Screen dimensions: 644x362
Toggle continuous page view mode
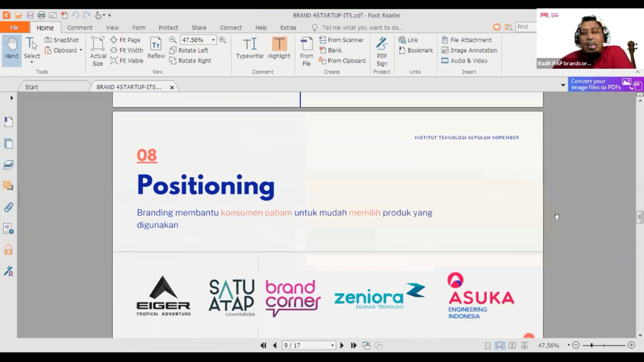[499, 346]
